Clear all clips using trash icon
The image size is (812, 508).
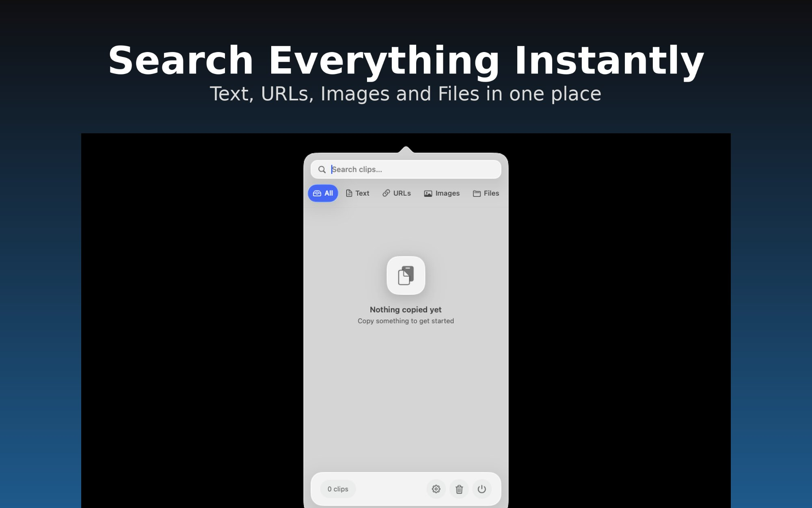click(x=459, y=489)
